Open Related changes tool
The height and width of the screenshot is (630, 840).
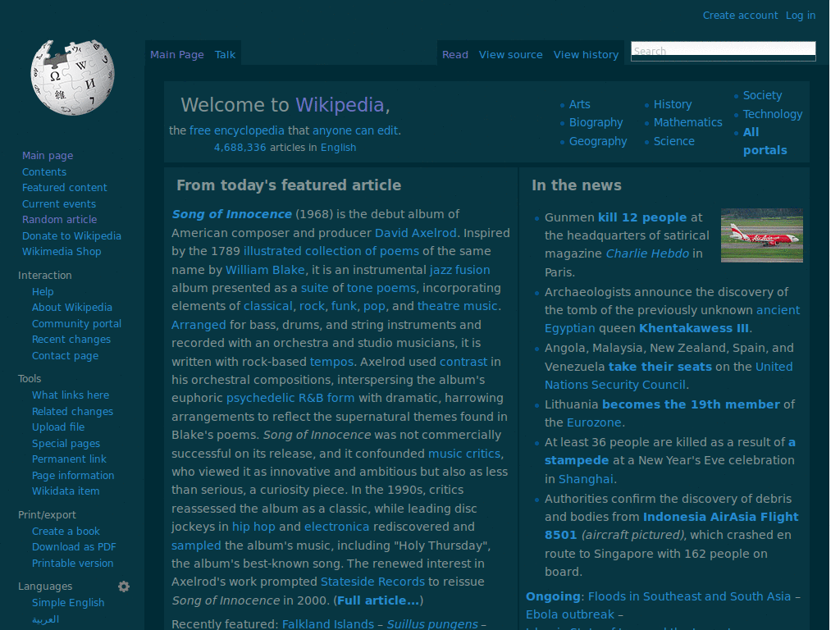[x=72, y=412]
